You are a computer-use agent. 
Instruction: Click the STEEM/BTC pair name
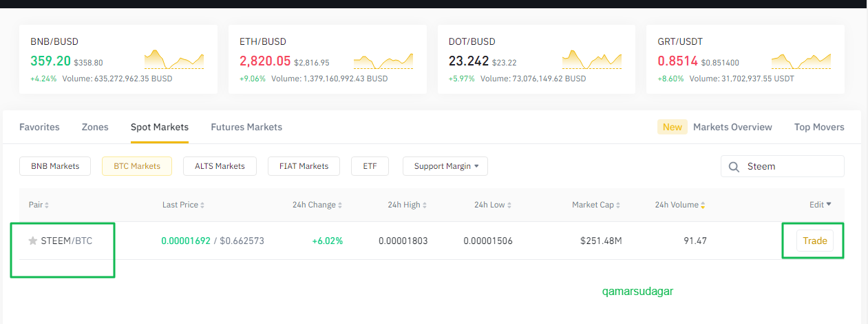point(67,241)
